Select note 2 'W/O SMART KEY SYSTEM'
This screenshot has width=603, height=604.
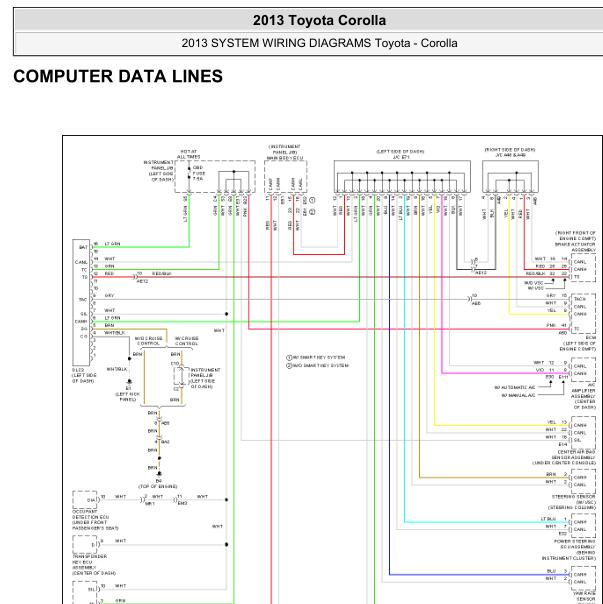(x=317, y=365)
